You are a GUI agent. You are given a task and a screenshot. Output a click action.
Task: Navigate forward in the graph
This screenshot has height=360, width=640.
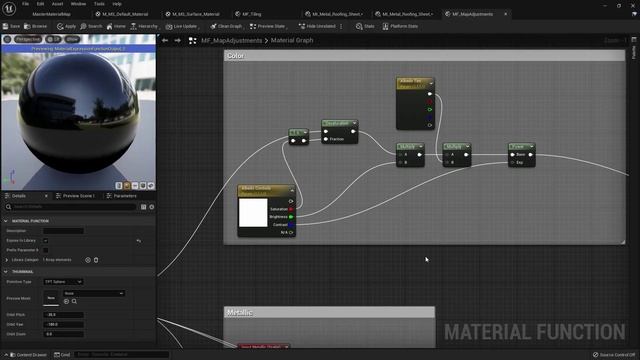click(x=178, y=40)
